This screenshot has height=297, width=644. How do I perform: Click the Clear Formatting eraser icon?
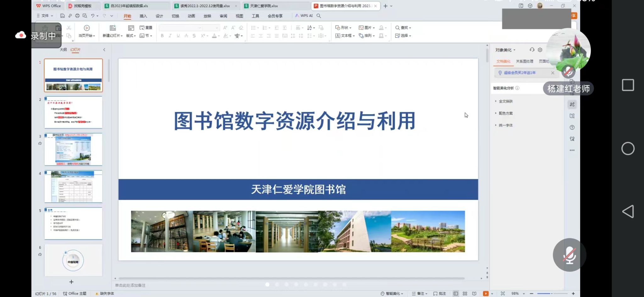pos(241,28)
